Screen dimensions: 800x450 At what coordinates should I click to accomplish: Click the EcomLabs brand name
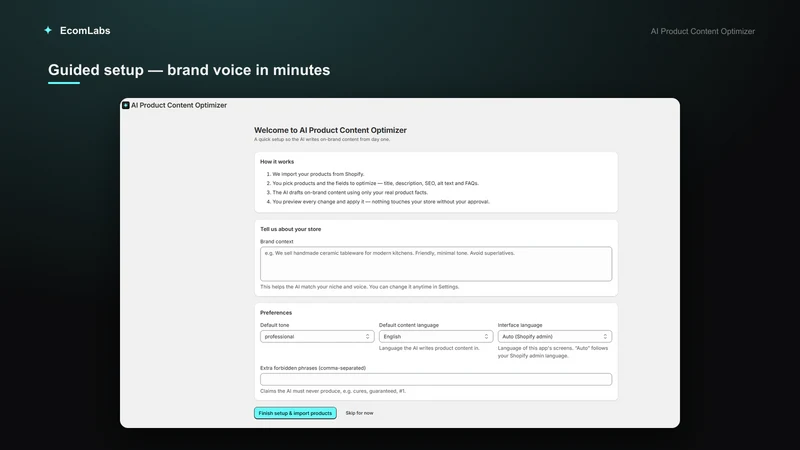click(x=85, y=31)
